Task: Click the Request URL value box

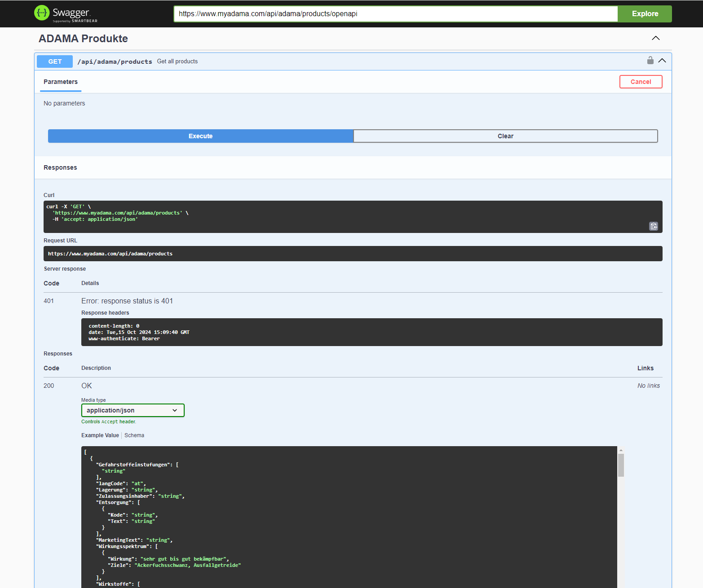Action: tap(353, 254)
